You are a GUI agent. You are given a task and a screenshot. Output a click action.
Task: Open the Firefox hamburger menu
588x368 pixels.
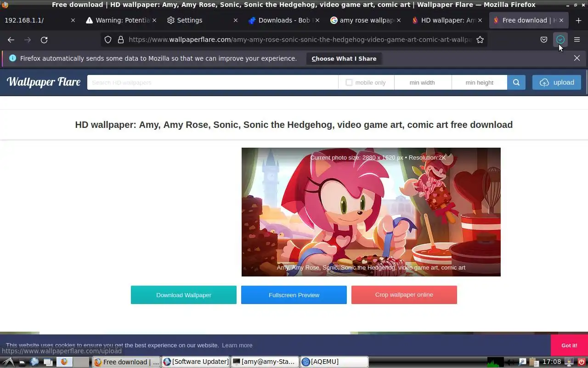577,40
